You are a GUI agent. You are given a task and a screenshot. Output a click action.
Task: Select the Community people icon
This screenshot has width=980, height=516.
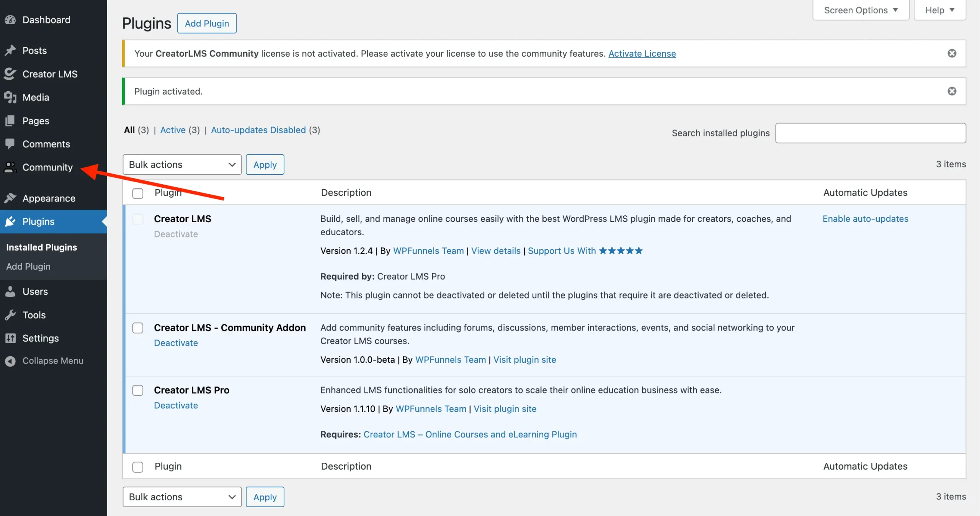point(10,167)
